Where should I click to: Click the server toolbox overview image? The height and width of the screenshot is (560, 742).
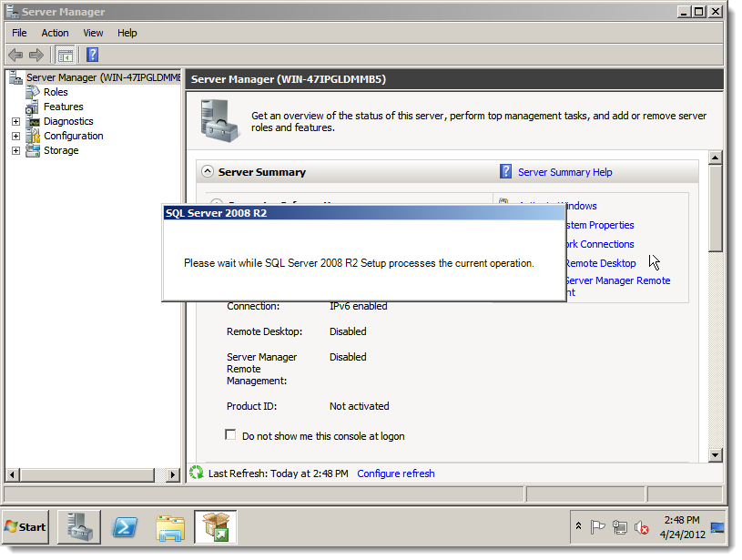[219, 121]
